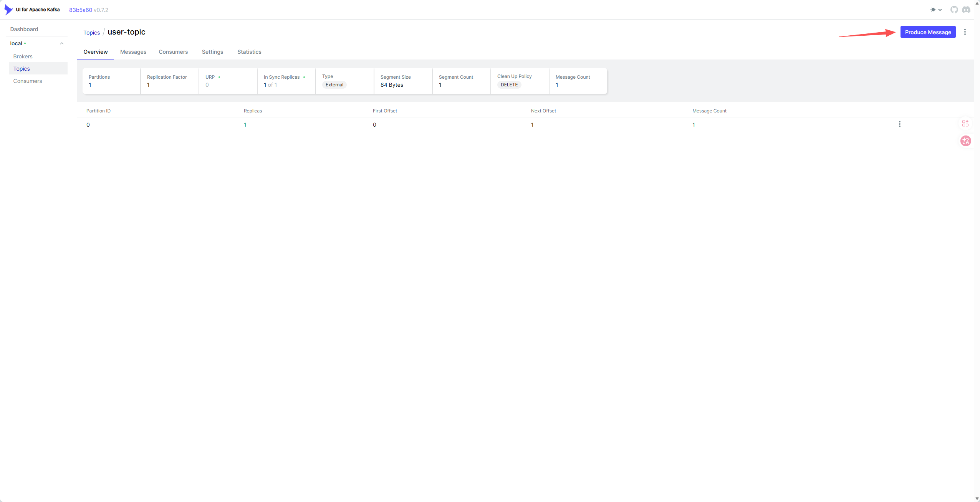Open the GitHub repository icon
The width and height of the screenshot is (980, 502).
coord(954,10)
